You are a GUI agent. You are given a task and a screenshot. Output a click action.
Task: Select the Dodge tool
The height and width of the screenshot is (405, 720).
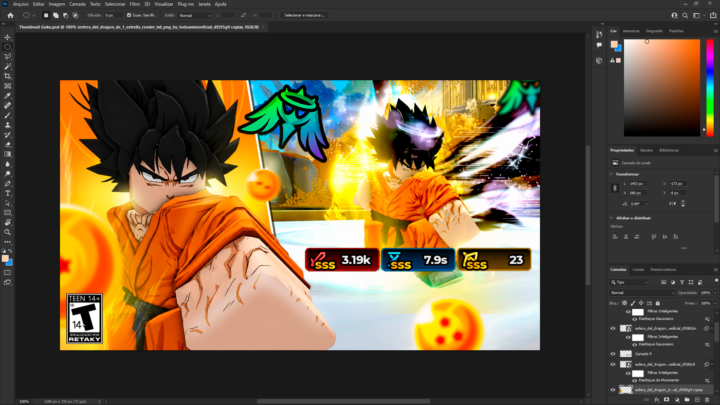click(7, 174)
